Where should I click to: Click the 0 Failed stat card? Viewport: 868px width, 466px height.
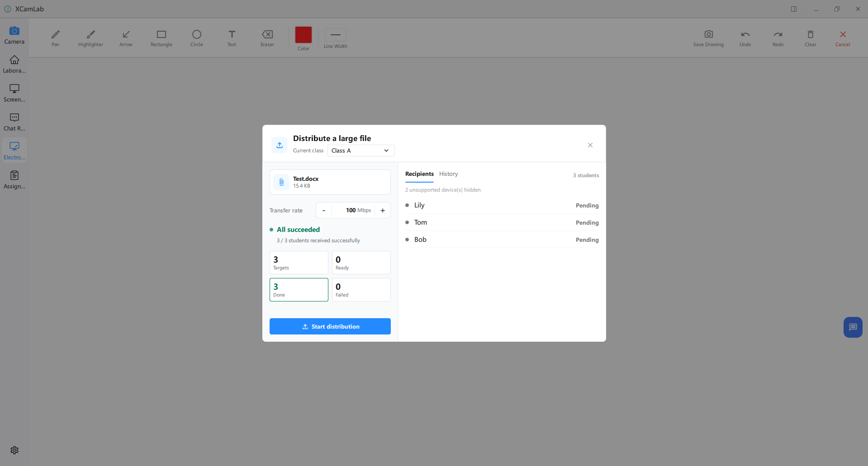[361, 290]
